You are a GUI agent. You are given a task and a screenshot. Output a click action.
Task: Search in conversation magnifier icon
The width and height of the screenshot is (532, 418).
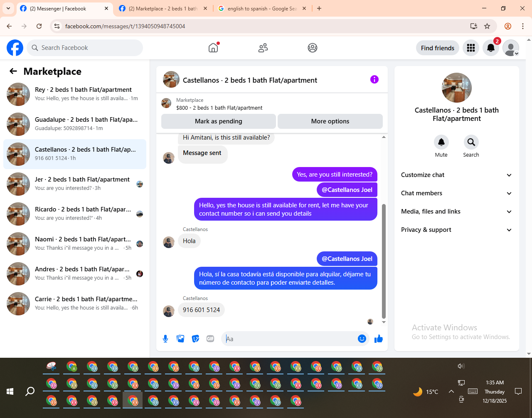471,142
